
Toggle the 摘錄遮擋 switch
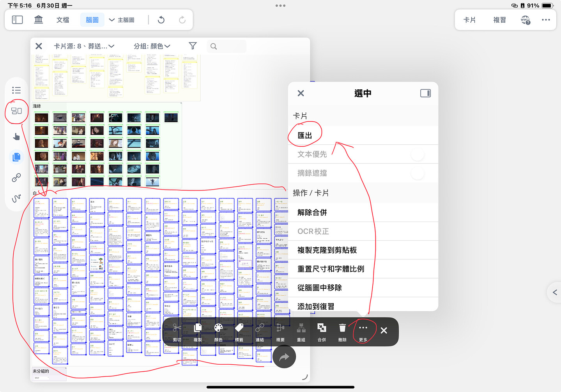pyautogui.click(x=418, y=173)
